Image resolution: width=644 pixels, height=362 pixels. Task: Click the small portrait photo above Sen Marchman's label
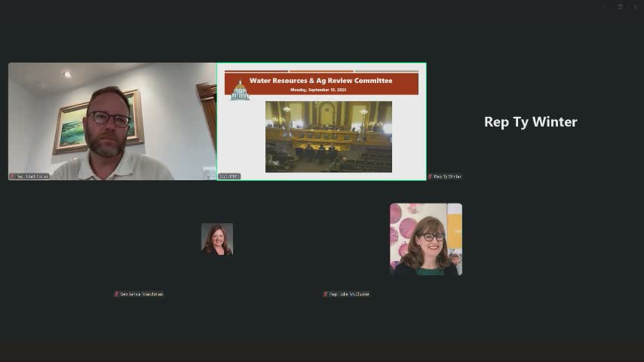[x=217, y=239]
